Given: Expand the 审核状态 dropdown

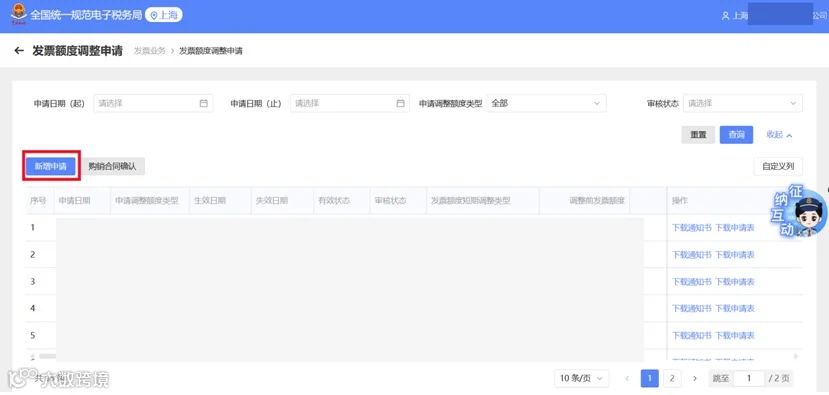Looking at the screenshot, I should pyautogui.click(x=743, y=104).
